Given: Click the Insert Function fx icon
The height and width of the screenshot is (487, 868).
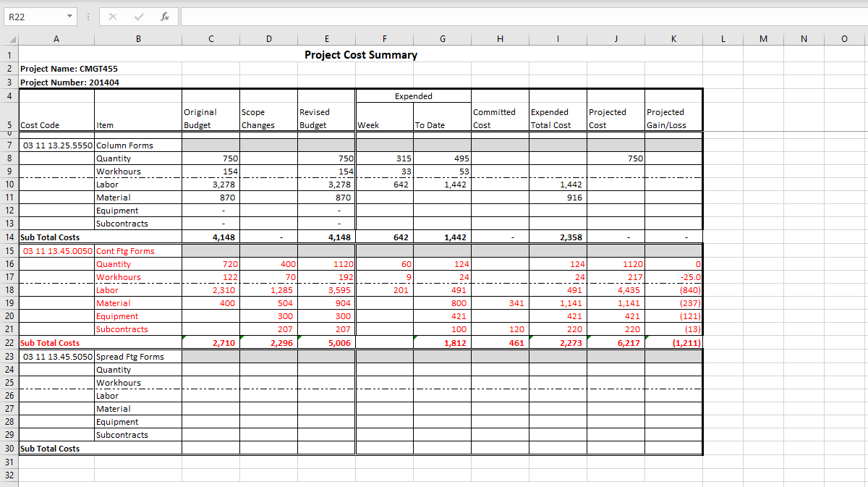Looking at the screenshot, I should [x=165, y=17].
